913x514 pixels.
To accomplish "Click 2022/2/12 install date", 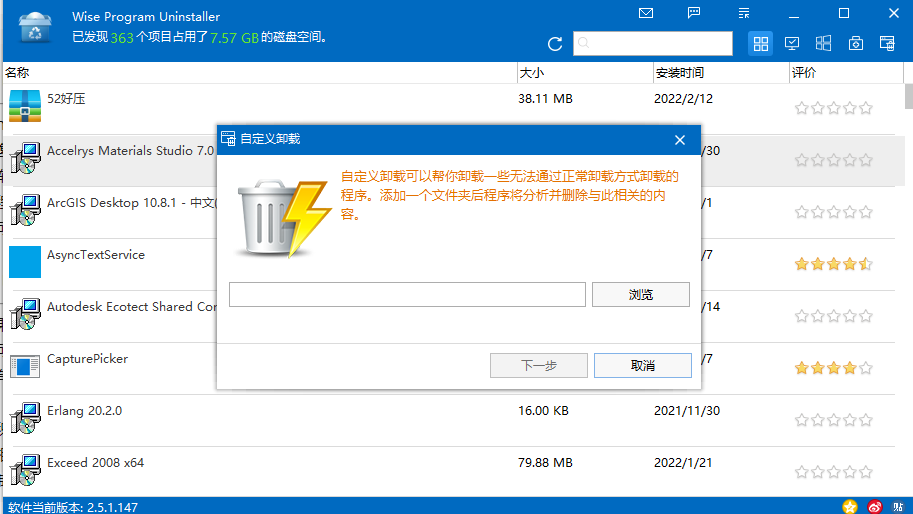I will coord(684,99).
